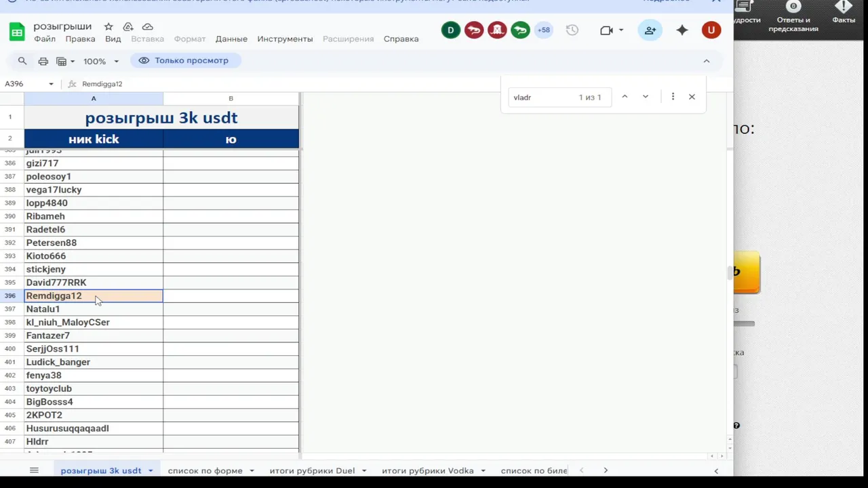Click the green D collaborator avatar
868x488 pixels.
coord(451,30)
